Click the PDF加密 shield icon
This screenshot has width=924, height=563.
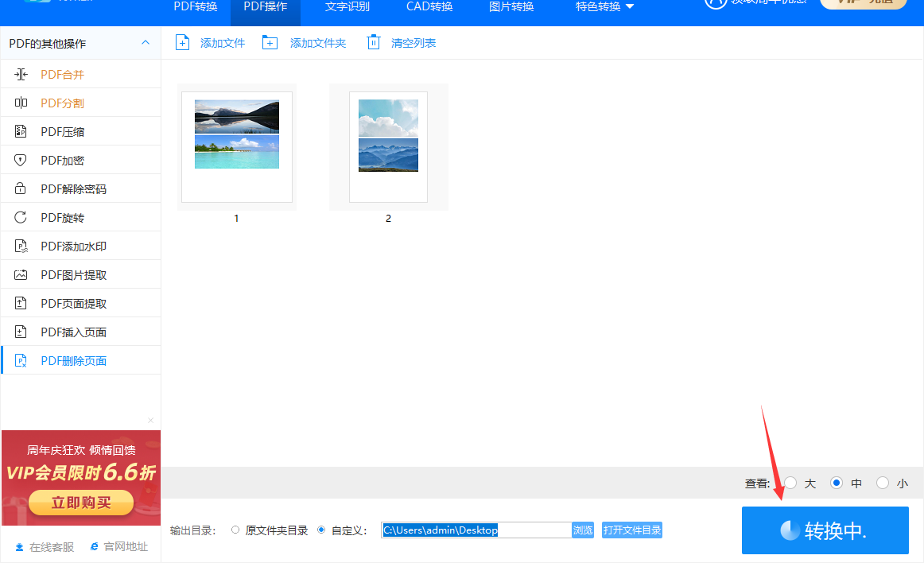click(x=21, y=160)
